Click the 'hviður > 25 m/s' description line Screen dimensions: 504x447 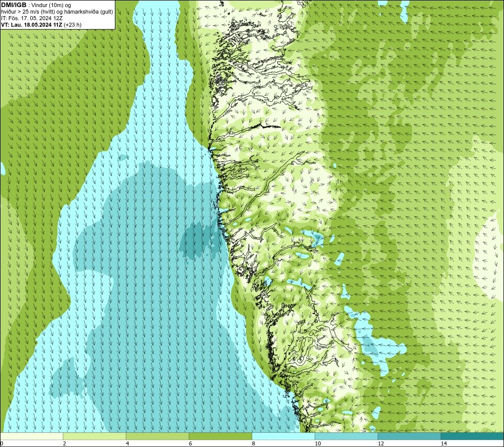(57, 12)
